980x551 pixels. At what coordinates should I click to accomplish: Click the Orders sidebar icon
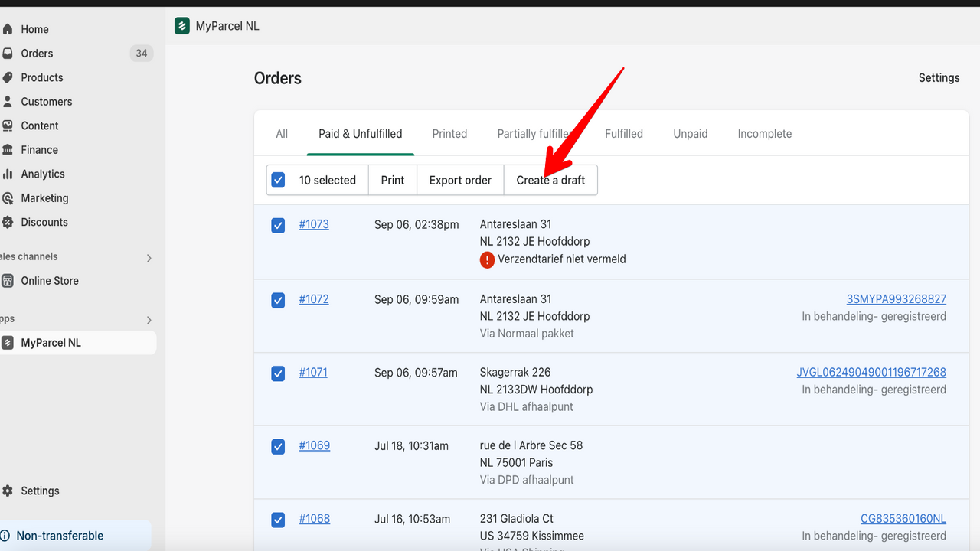point(7,54)
